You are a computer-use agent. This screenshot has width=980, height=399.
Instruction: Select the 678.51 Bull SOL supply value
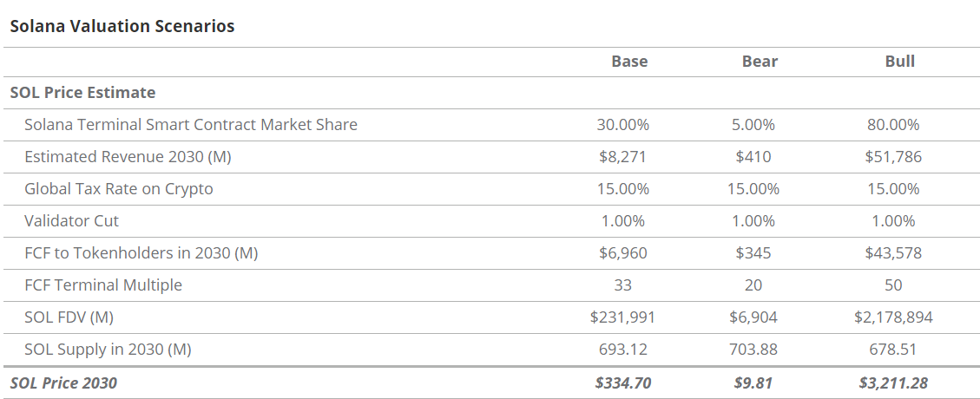[893, 350]
